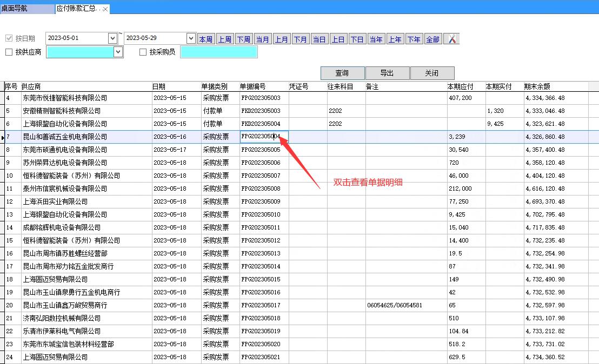Pick the 当日 date shortcut

(319, 39)
